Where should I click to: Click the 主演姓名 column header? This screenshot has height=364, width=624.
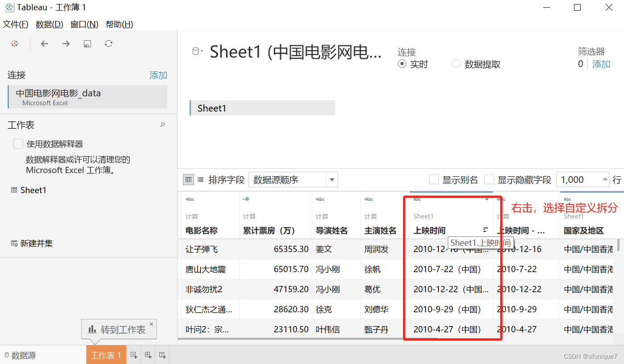point(380,231)
